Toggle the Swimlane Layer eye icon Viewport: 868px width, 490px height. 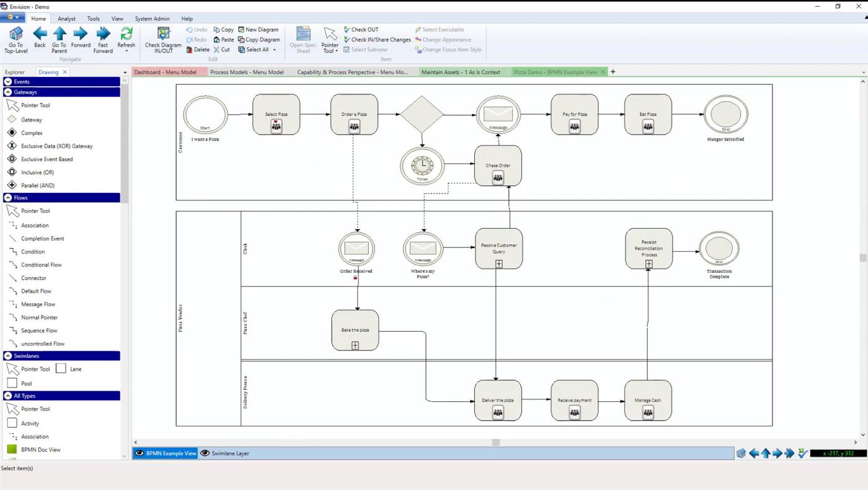(x=205, y=453)
